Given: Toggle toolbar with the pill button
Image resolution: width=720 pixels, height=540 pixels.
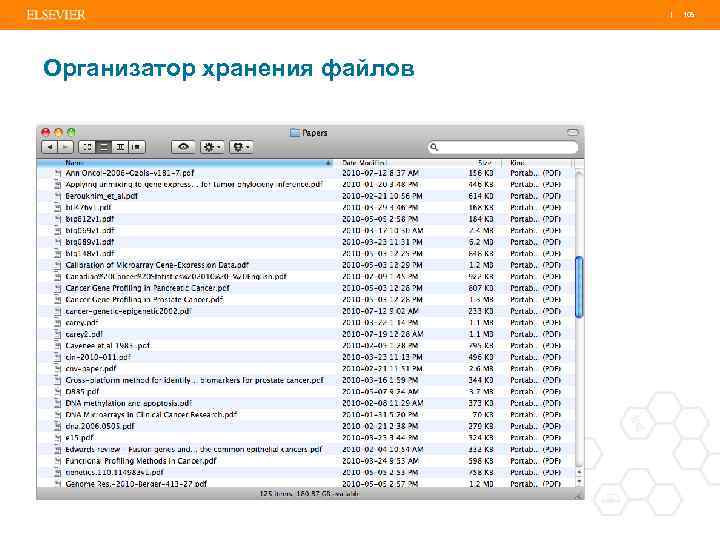Looking at the screenshot, I should (x=572, y=132).
